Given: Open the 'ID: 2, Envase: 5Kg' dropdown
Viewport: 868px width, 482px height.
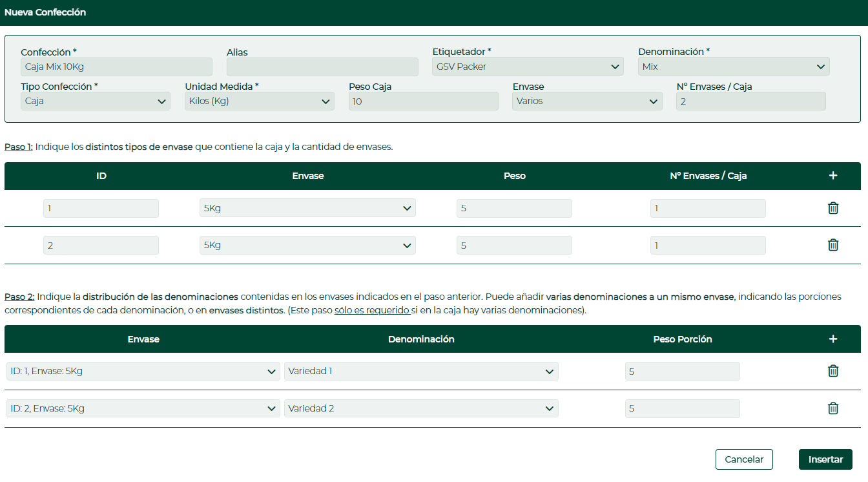Looking at the screenshot, I should click(x=143, y=408).
